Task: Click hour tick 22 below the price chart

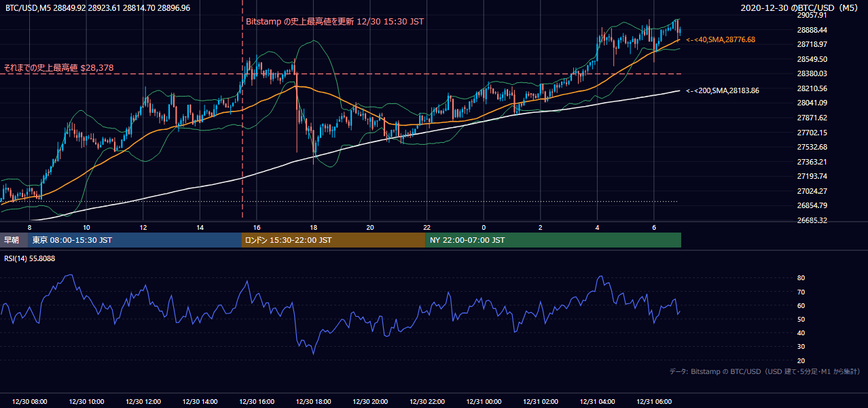Action: click(427, 227)
